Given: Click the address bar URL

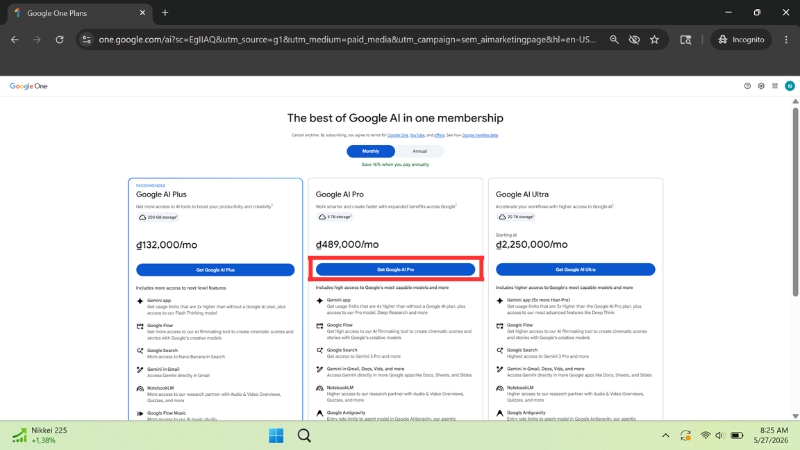Looking at the screenshot, I should 347,39.
